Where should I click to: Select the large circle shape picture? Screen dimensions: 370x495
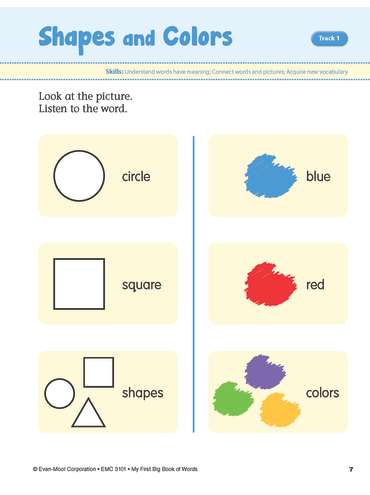[x=79, y=176]
